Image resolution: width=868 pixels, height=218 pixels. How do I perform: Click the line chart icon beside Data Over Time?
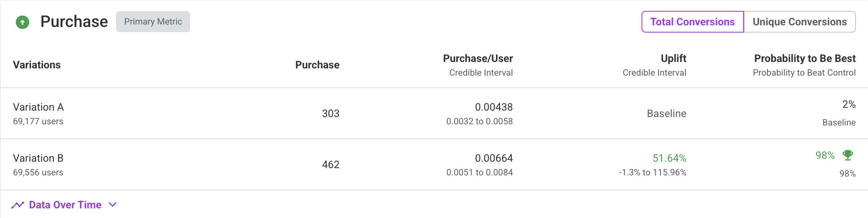tap(18, 205)
